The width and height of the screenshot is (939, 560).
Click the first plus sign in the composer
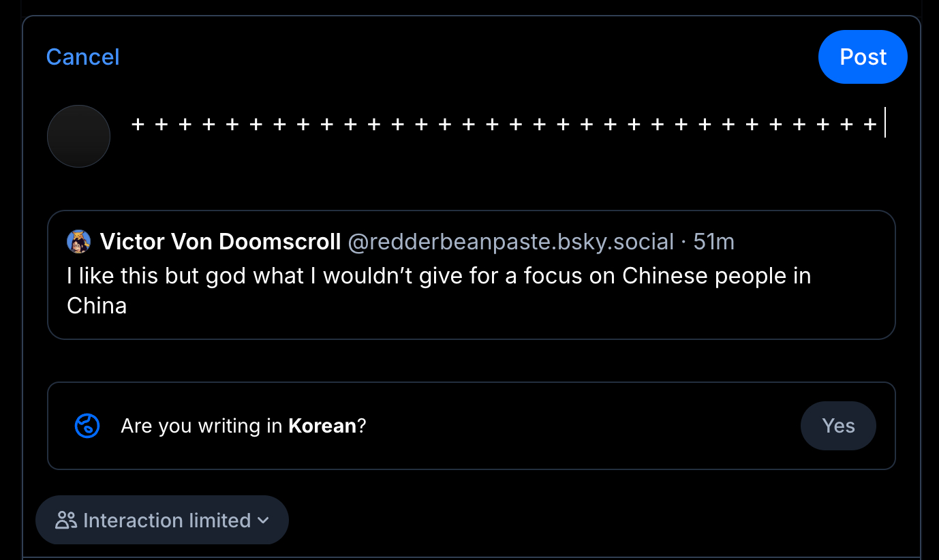click(138, 125)
